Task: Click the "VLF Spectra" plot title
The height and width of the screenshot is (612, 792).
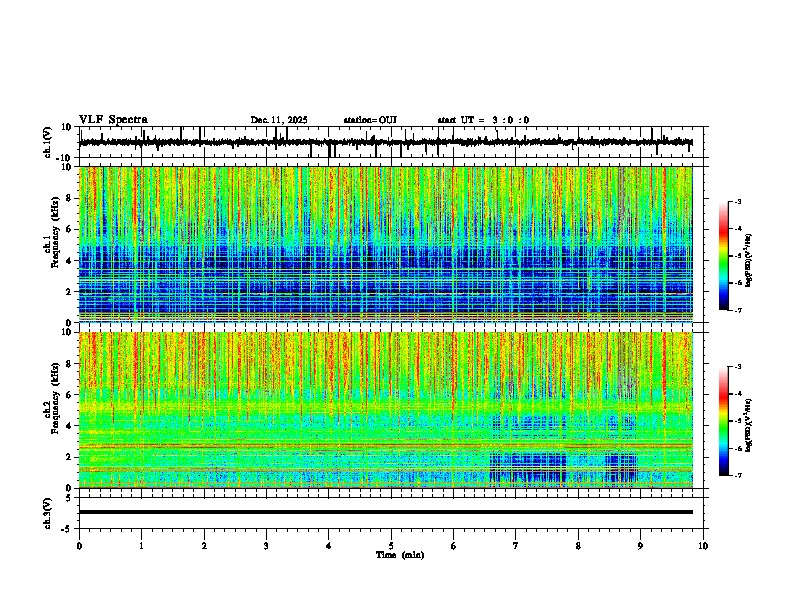Action: click(x=113, y=120)
